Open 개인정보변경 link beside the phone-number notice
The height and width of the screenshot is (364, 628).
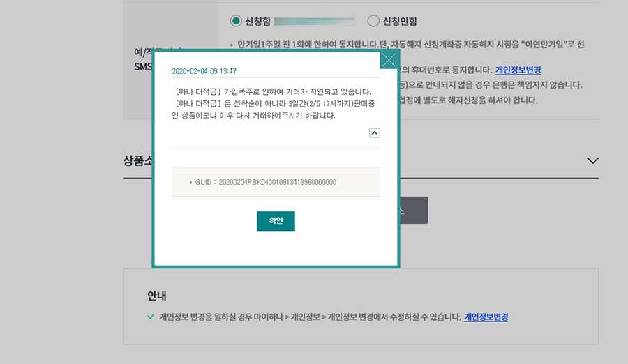click(518, 70)
